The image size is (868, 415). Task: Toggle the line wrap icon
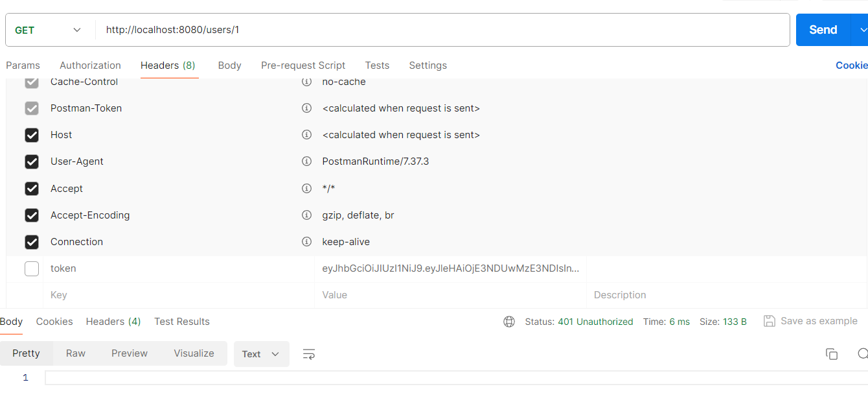point(308,353)
